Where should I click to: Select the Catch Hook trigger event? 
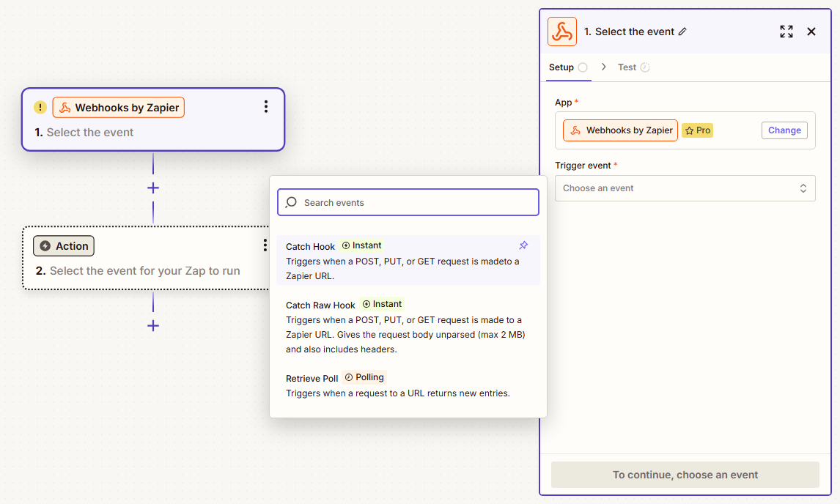click(408, 260)
